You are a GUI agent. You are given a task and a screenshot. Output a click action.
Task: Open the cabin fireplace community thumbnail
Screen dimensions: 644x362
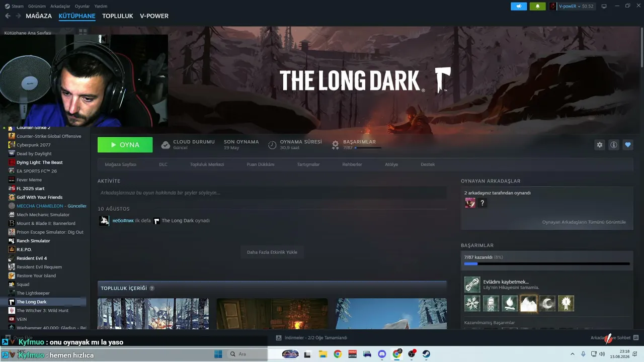(x=272, y=314)
